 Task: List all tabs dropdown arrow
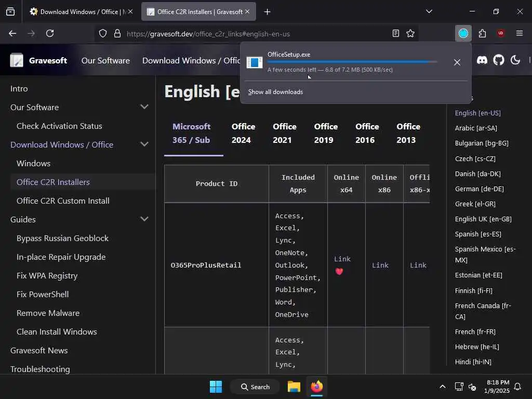click(x=429, y=11)
